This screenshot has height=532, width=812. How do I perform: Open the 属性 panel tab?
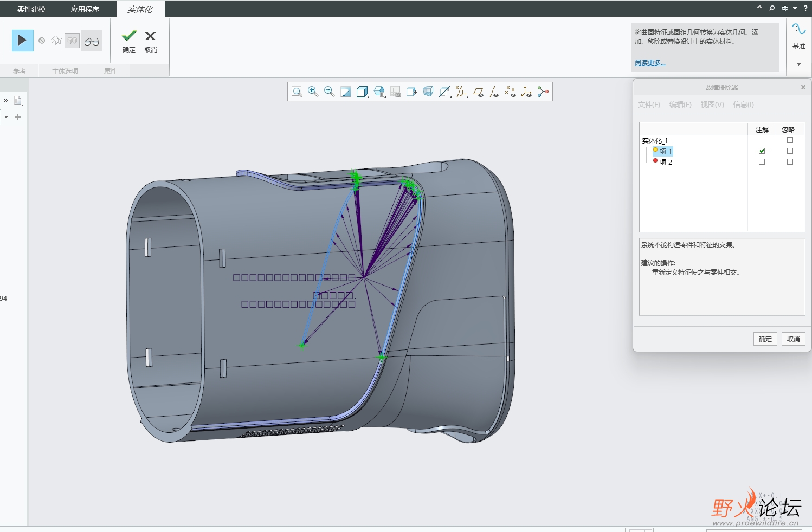111,71
